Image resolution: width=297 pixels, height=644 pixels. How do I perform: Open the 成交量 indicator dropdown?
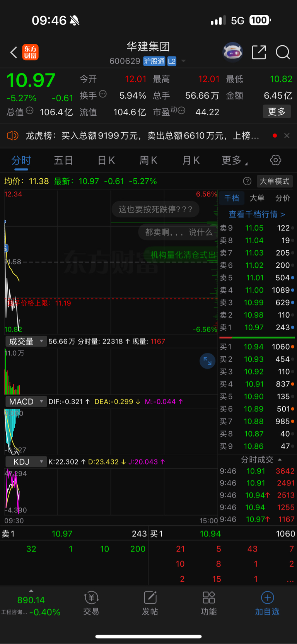pyautogui.click(x=26, y=341)
